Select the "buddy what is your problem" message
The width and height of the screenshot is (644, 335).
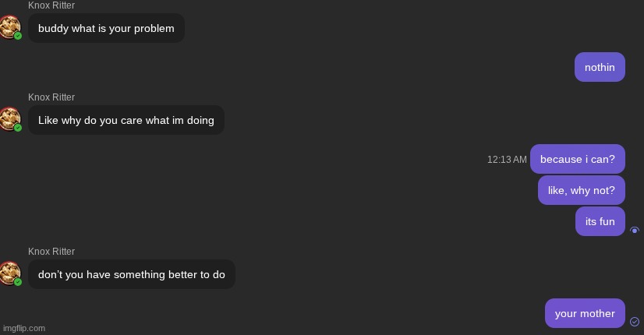click(x=106, y=28)
